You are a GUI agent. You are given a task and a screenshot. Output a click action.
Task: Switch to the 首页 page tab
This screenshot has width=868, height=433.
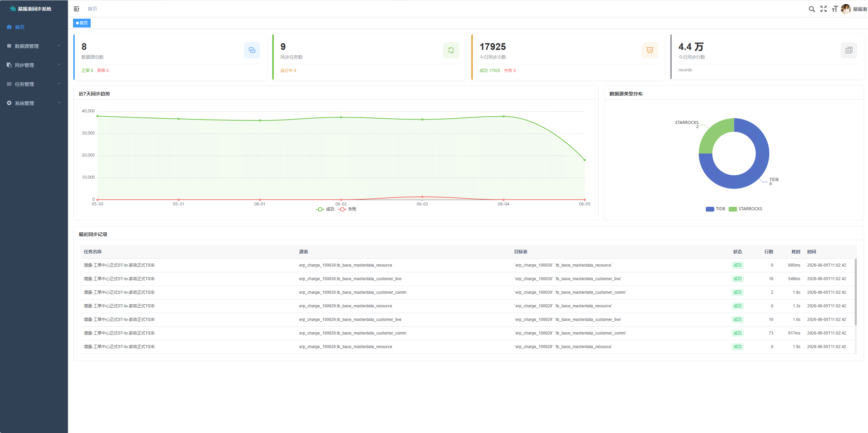pos(82,23)
